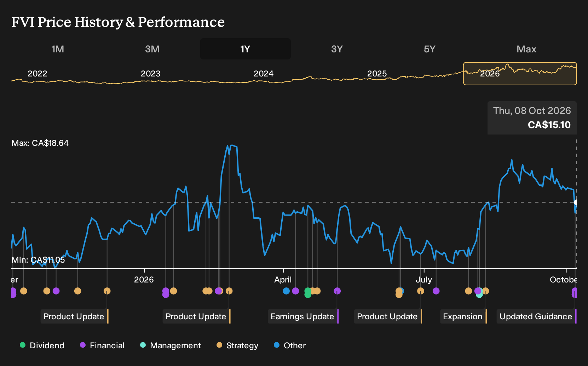Open the Updated Guidance event label
588x366 pixels.
click(537, 316)
